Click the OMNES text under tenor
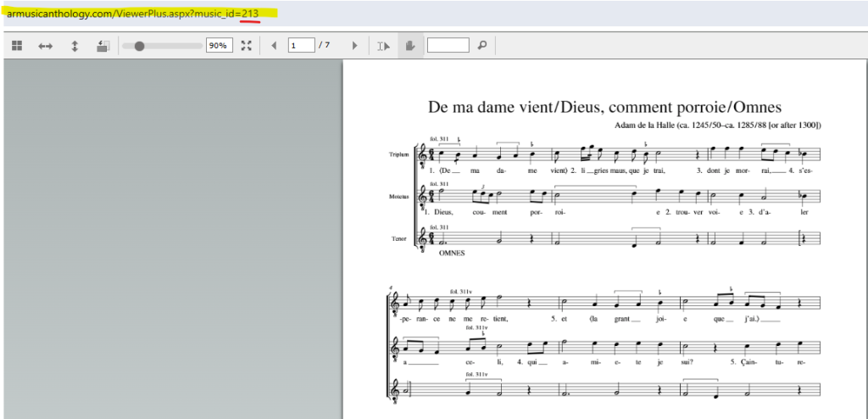 (x=452, y=254)
